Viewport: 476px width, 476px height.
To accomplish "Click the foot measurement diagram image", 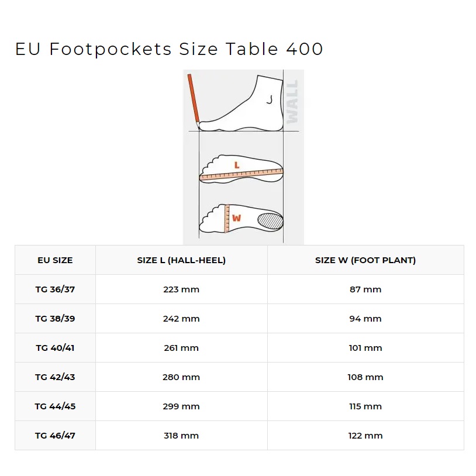I will point(243,157).
